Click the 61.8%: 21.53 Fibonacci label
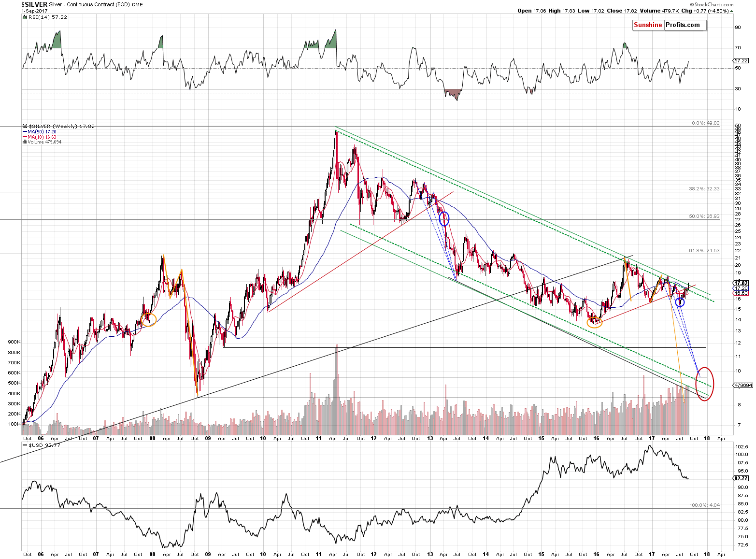 click(704, 251)
